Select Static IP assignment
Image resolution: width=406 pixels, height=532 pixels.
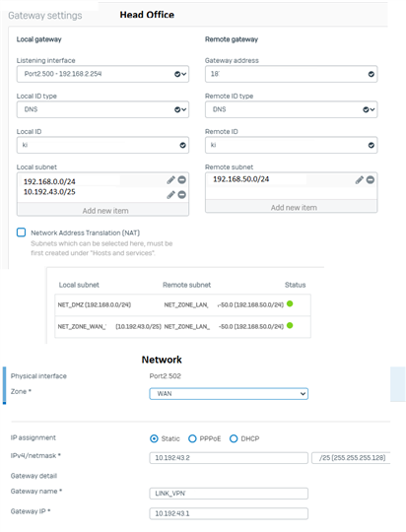pos(154,438)
